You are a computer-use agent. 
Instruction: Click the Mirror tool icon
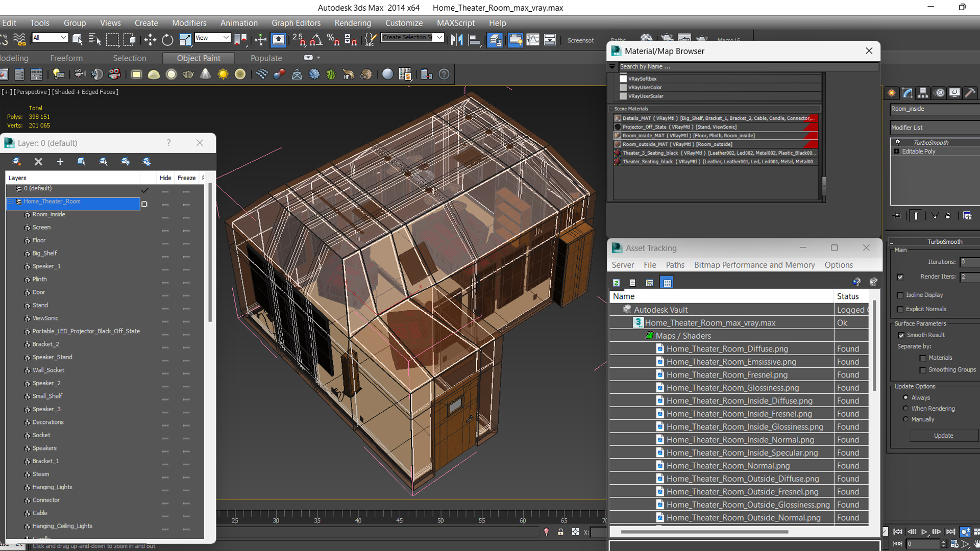coord(457,40)
